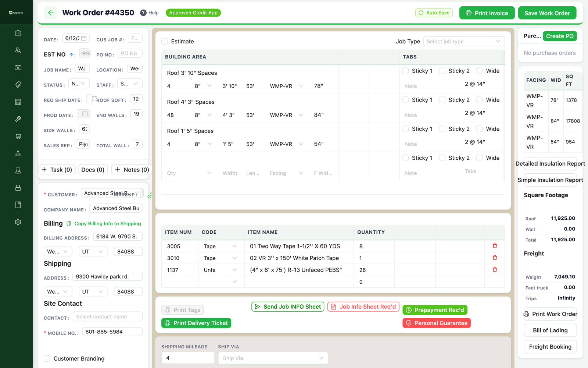Image resolution: width=588 pixels, height=368 pixels.
Task: Click the BuilderGrid logo
Action: (x=16, y=13)
